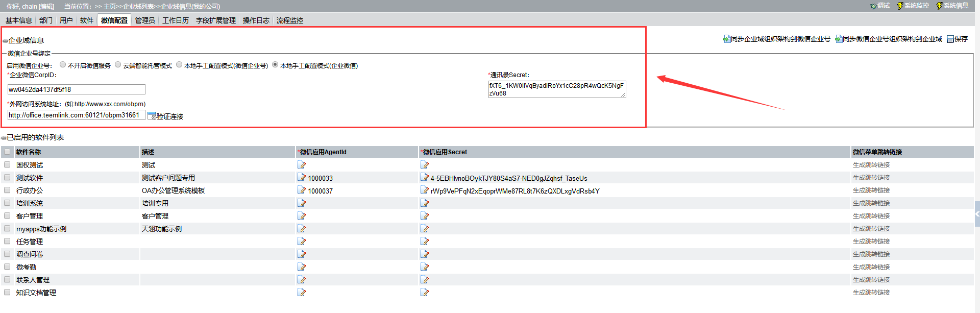Select 不开启微信服务 radio button
Image resolution: width=980 pixels, height=313 pixels.
pos(63,65)
